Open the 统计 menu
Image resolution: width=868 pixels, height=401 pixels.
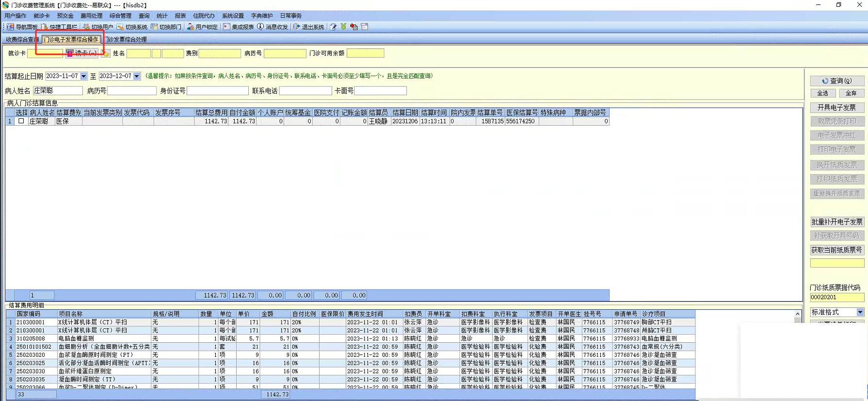pos(162,16)
